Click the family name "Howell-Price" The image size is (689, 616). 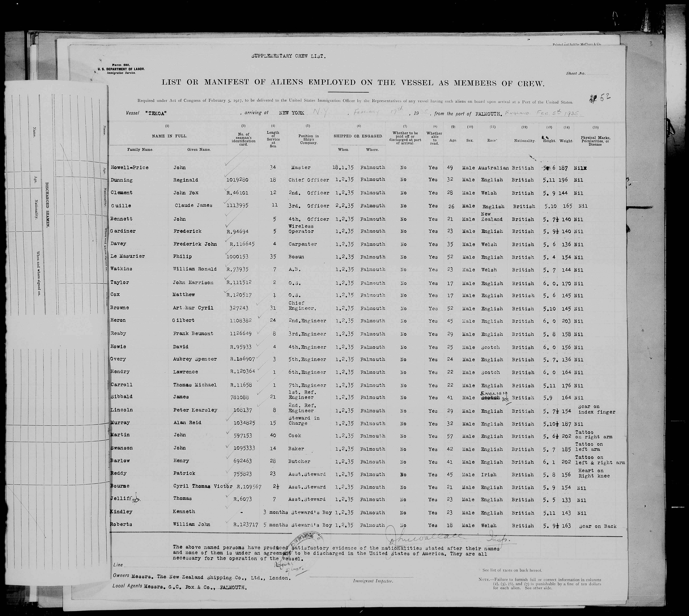click(x=130, y=168)
